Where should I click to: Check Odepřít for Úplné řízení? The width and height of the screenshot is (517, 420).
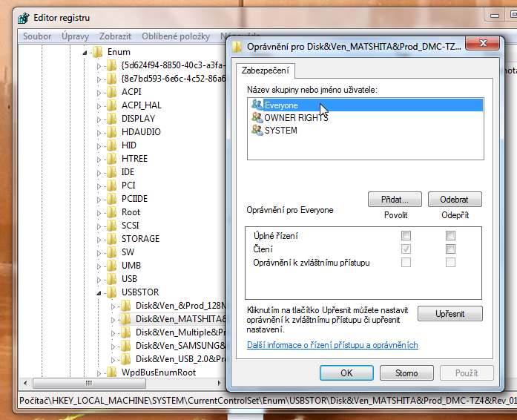click(450, 235)
